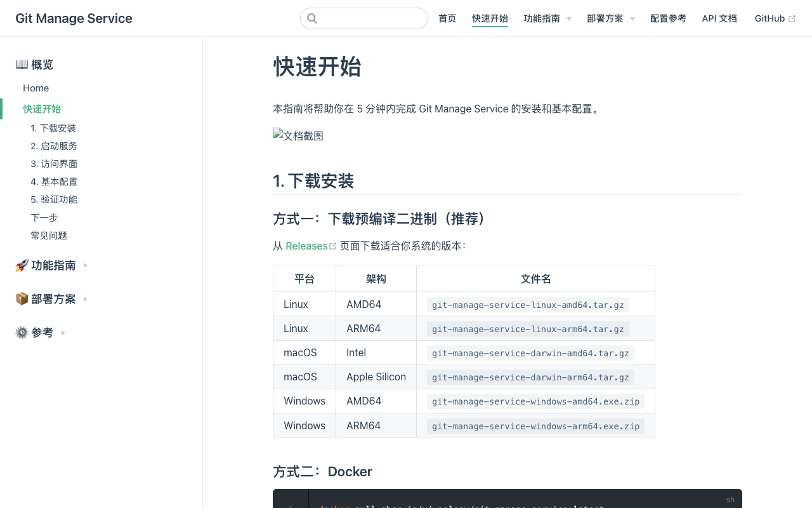Click the gear icon beside 参考
This screenshot has height=508, width=812.
[21, 331]
